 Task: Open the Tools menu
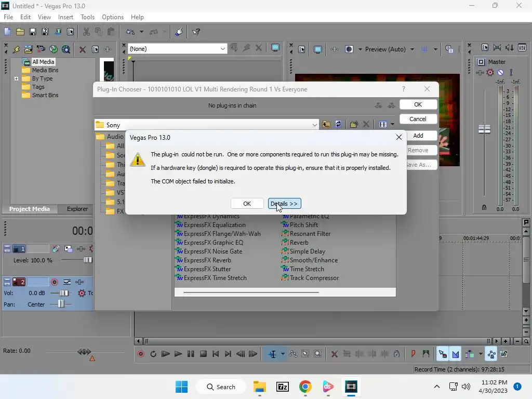coord(87,17)
